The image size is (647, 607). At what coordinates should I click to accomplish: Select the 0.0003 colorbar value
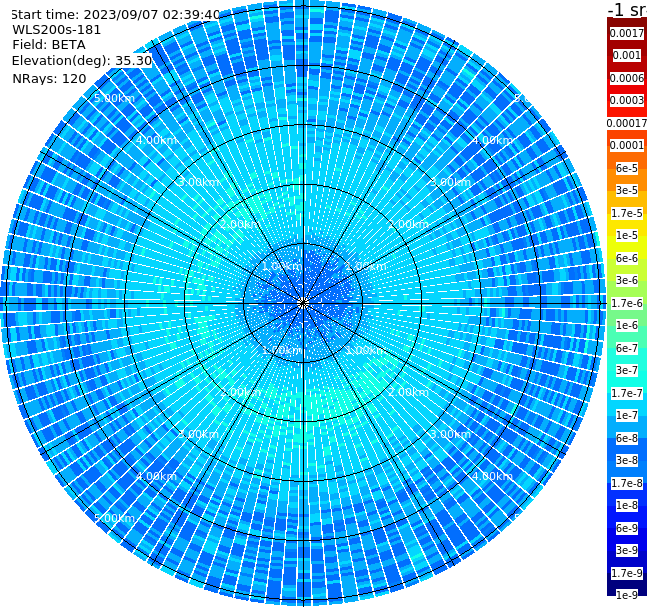pyautogui.click(x=627, y=100)
